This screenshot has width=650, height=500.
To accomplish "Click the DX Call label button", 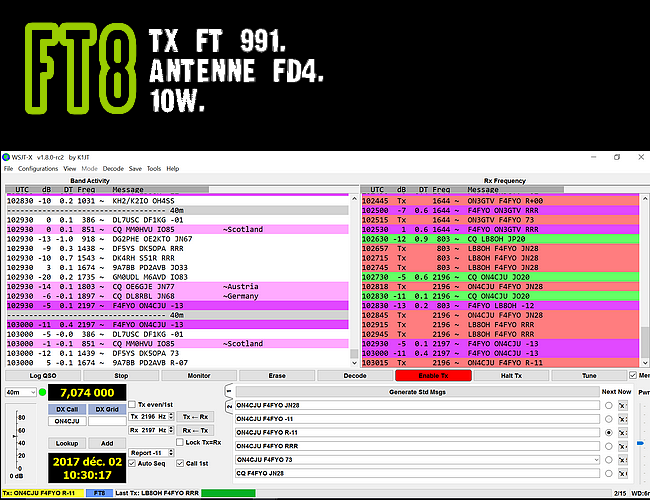I will 67,409.
